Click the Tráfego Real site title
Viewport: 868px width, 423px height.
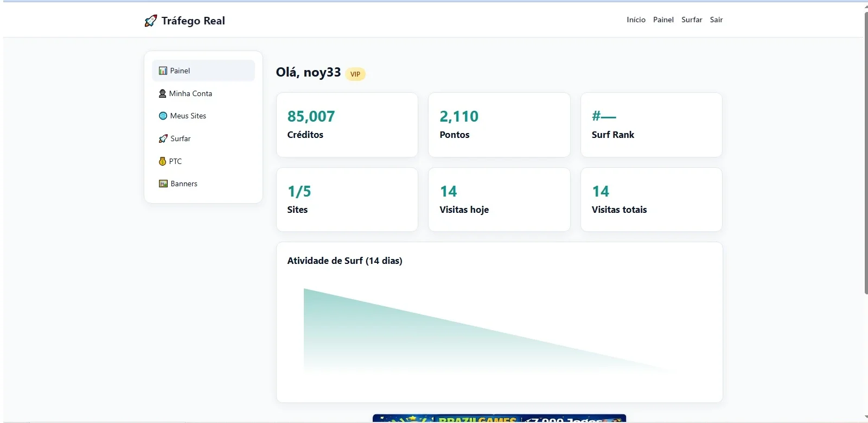tap(193, 21)
